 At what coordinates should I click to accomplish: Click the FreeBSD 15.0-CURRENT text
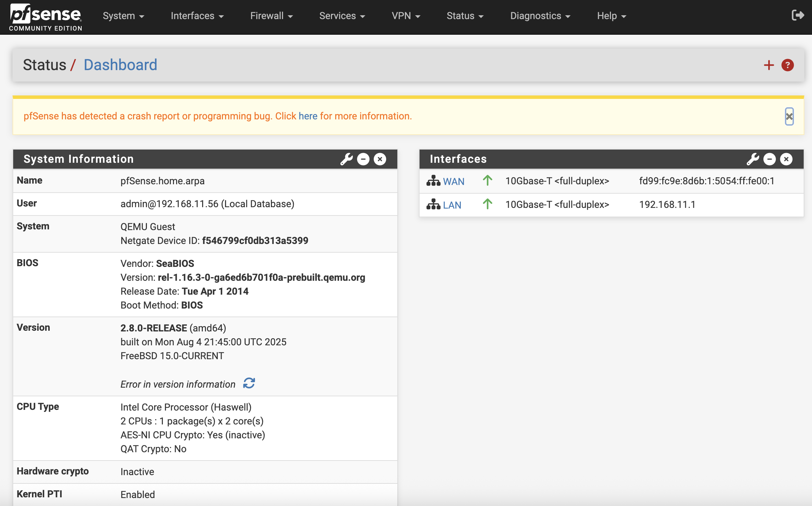tap(172, 356)
